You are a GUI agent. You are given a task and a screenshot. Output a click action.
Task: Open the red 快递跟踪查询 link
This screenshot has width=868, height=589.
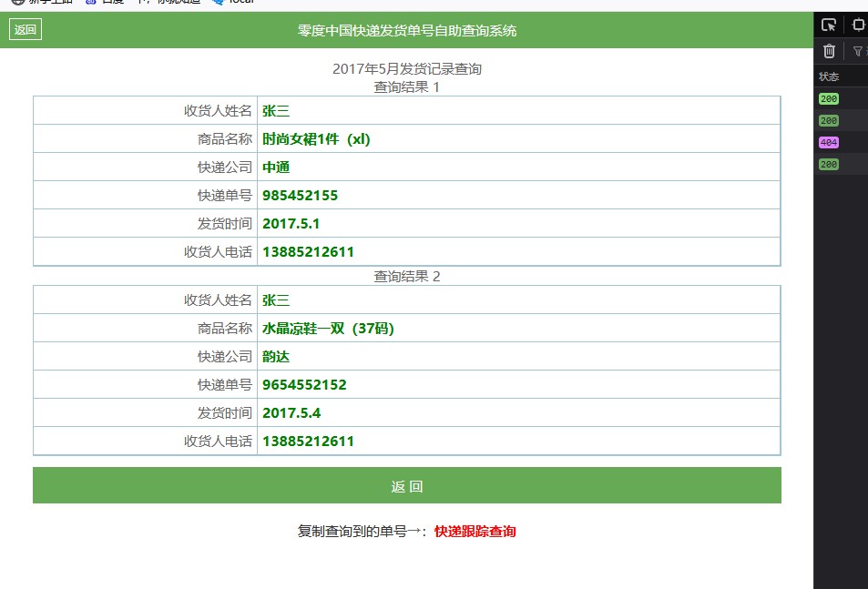pyautogui.click(x=475, y=532)
